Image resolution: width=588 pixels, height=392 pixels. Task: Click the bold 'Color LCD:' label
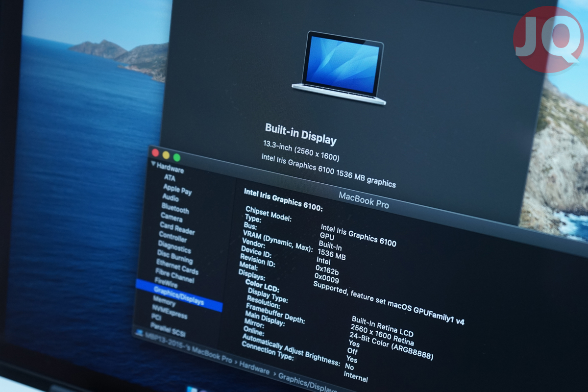click(262, 287)
